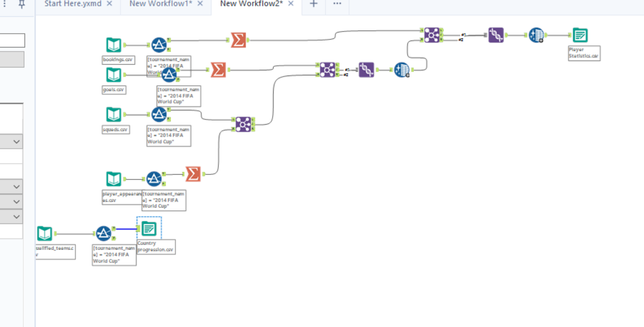Select the Summarize tool on the player appearances branch
The image size is (644, 327).
(x=193, y=174)
